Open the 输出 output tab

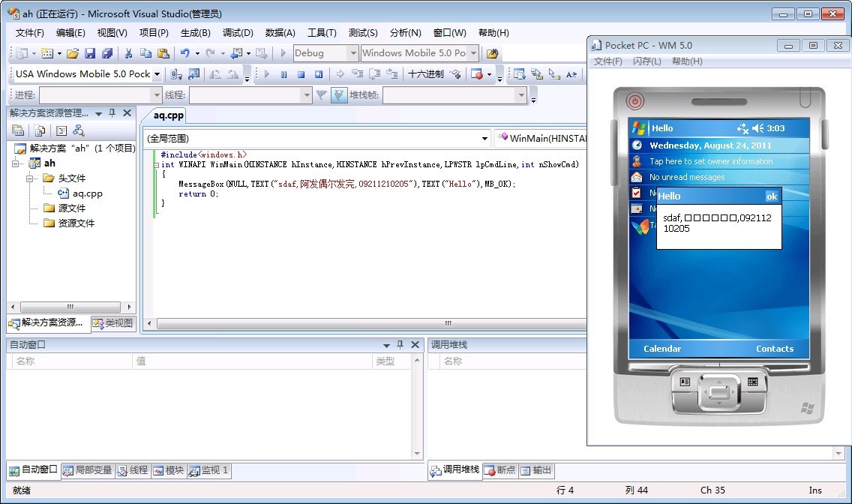(x=535, y=470)
